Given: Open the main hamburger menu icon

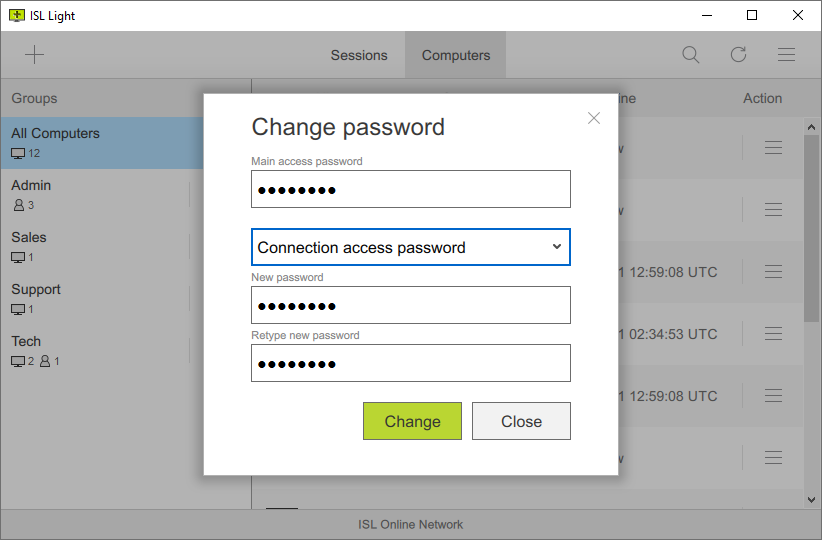Looking at the screenshot, I should point(787,55).
